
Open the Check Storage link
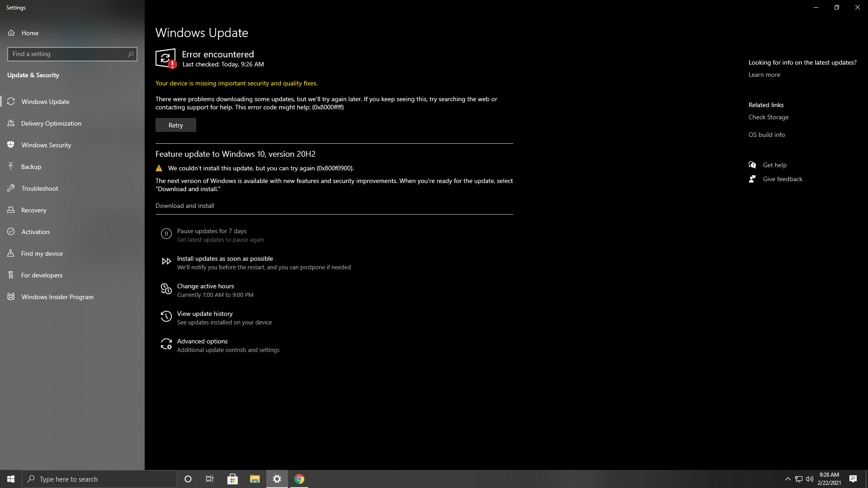tap(769, 117)
